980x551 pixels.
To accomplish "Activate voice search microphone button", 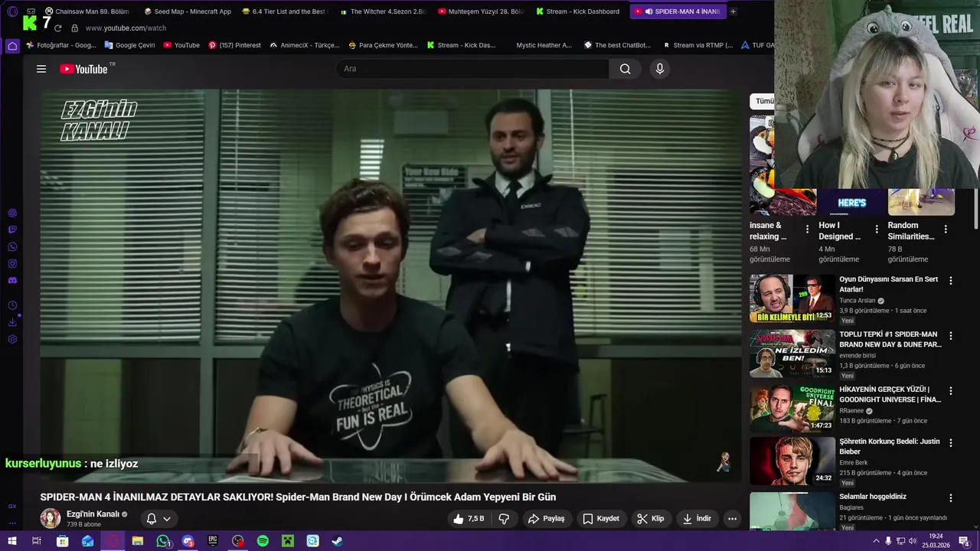I will 660,69.
